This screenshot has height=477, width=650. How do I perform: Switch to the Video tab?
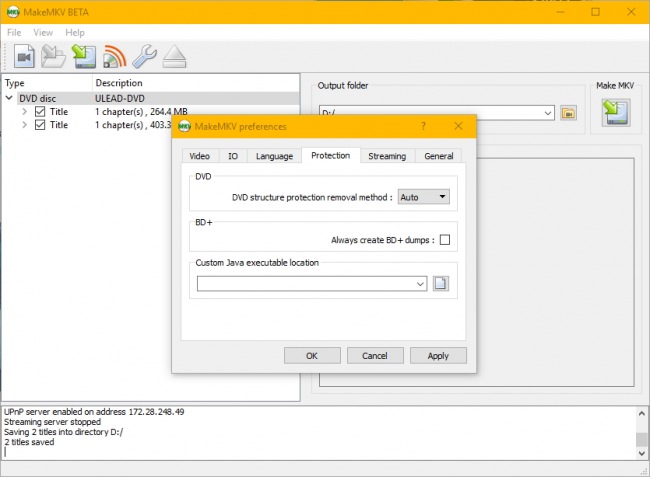pos(199,156)
